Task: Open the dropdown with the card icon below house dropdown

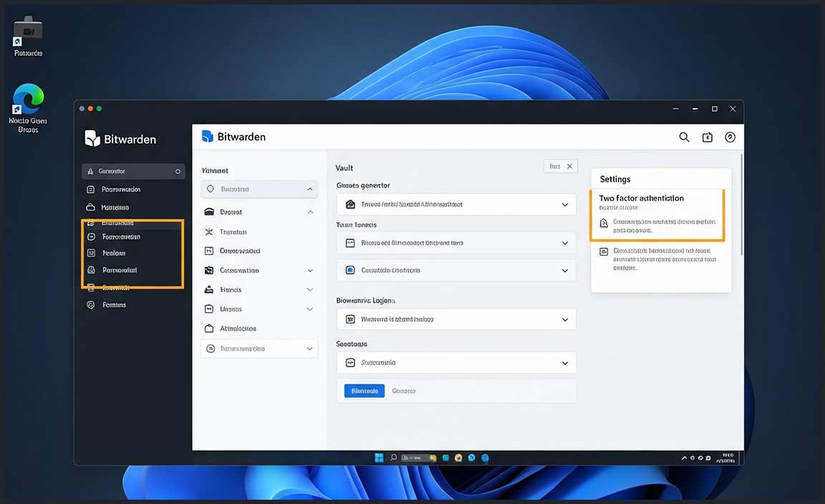Action: pyautogui.click(x=456, y=243)
